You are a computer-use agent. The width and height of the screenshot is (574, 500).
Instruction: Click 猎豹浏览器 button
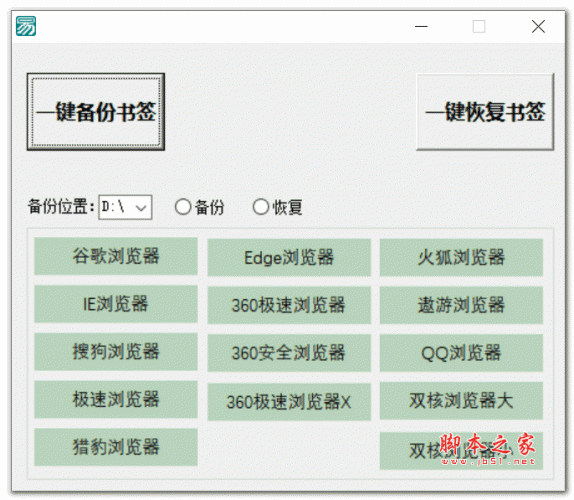(116, 447)
